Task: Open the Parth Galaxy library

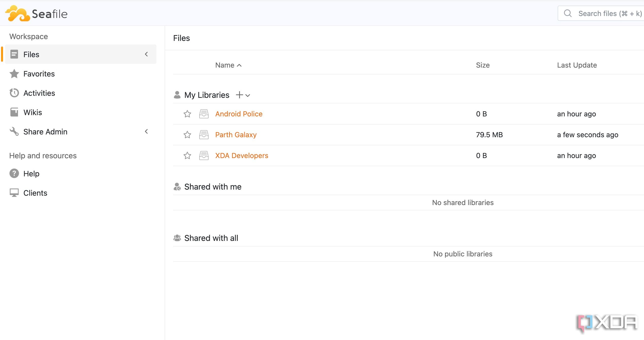Action: click(236, 135)
